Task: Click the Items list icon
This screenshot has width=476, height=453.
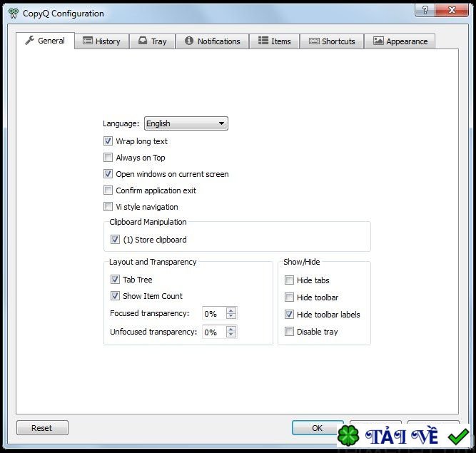Action: pos(263,41)
